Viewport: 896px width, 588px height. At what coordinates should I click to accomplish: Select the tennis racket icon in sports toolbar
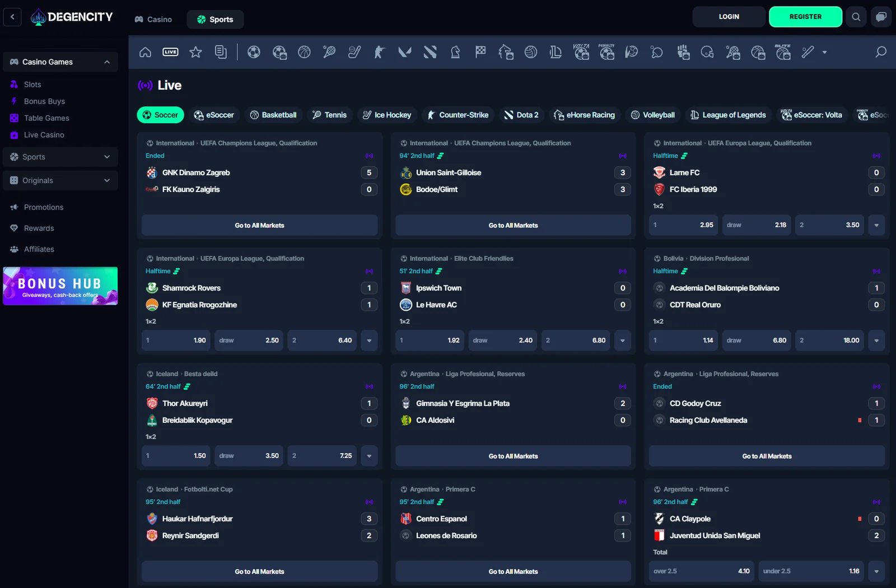click(x=329, y=52)
